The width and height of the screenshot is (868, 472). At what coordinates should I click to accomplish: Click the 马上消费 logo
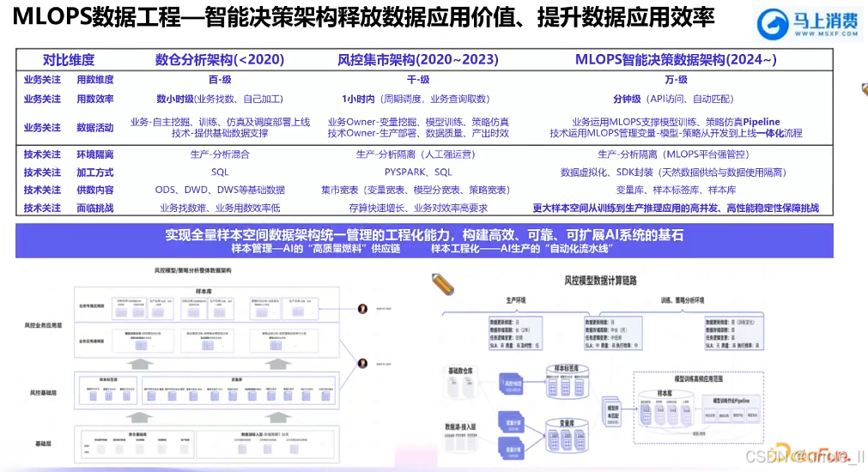click(808, 24)
